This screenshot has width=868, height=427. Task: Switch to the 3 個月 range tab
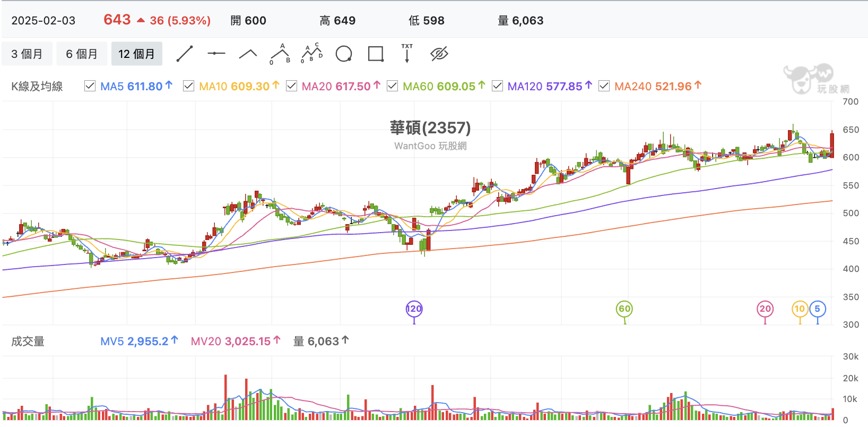[x=27, y=54]
